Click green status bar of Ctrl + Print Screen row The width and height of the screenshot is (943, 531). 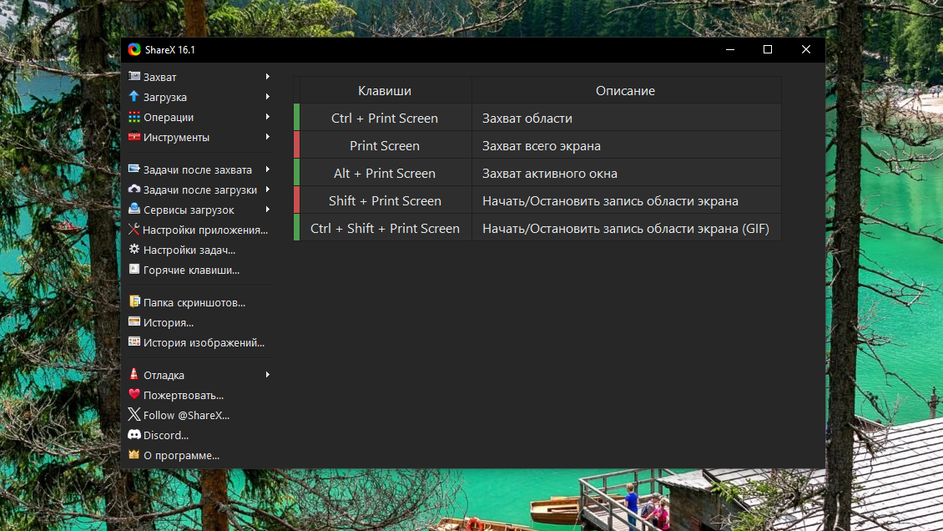(296, 117)
